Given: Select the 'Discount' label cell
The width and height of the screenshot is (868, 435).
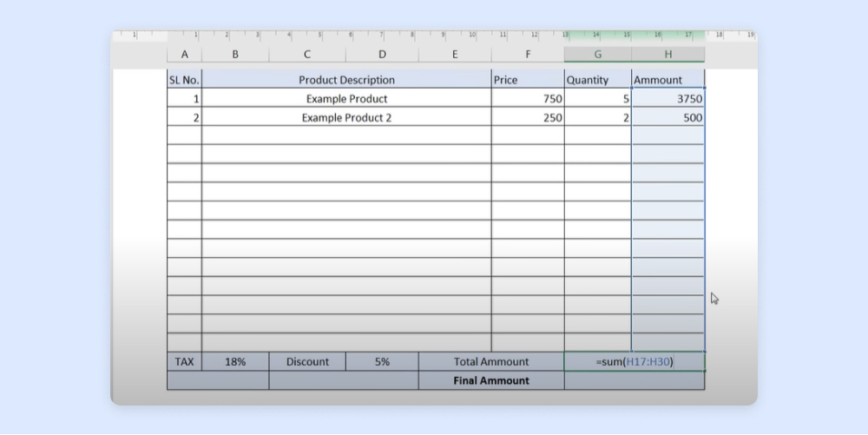Looking at the screenshot, I should click(x=307, y=362).
